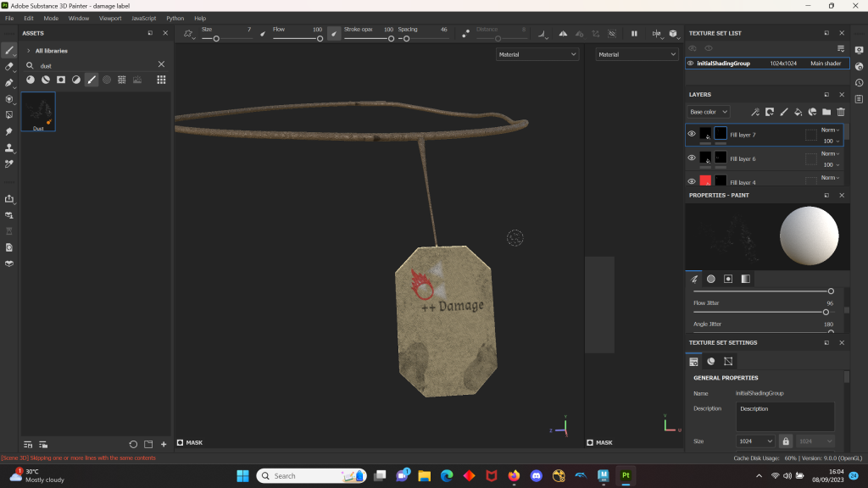Image resolution: width=868 pixels, height=488 pixels.
Task: Adjust the Spacing slider handle
Action: point(406,39)
